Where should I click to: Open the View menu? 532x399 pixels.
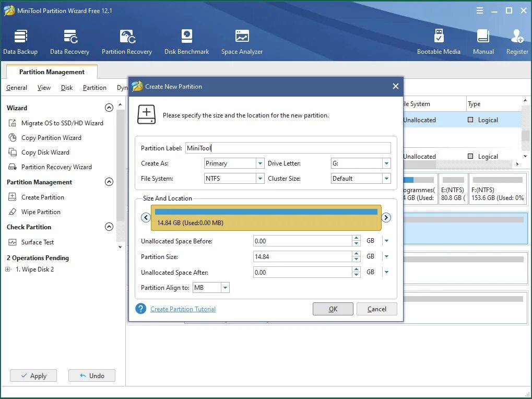tap(44, 88)
